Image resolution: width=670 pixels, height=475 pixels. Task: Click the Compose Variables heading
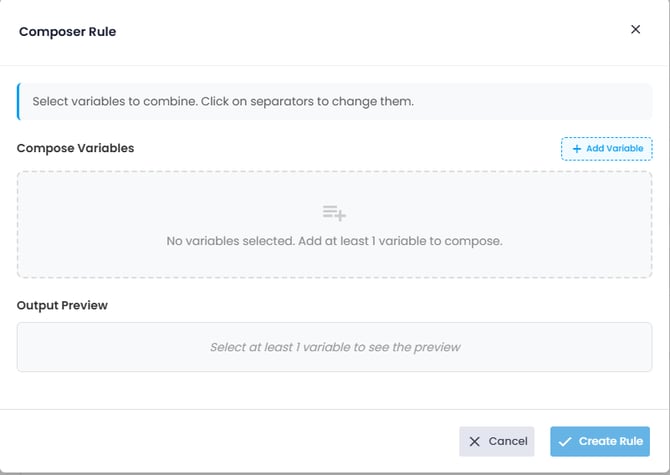(x=76, y=148)
